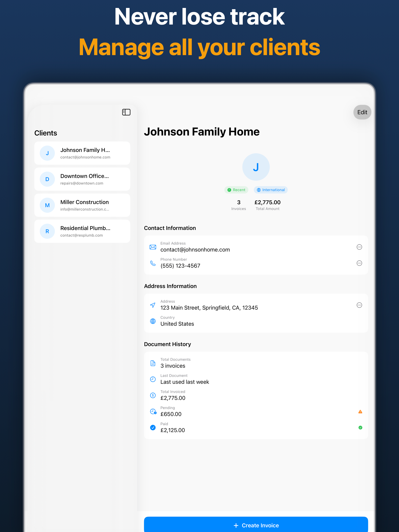The image size is (399, 532).
Task: Click the R avatar circle
Action: coord(47,231)
